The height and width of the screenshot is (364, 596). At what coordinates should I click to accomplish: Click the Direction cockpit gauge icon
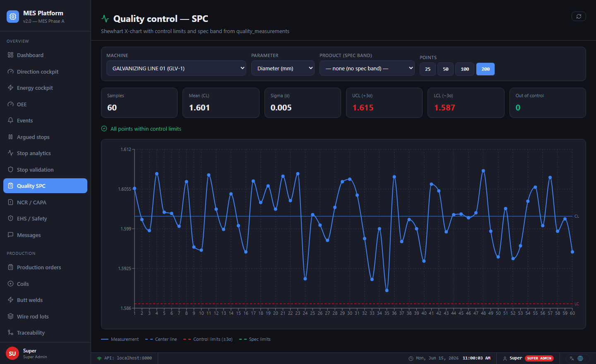coord(10,72)
